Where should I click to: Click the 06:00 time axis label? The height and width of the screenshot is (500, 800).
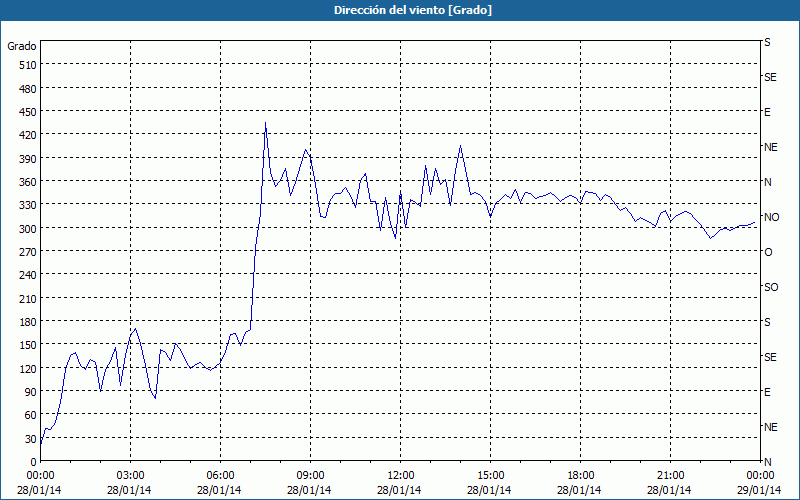pyautogui.click(x=220, y=476)
